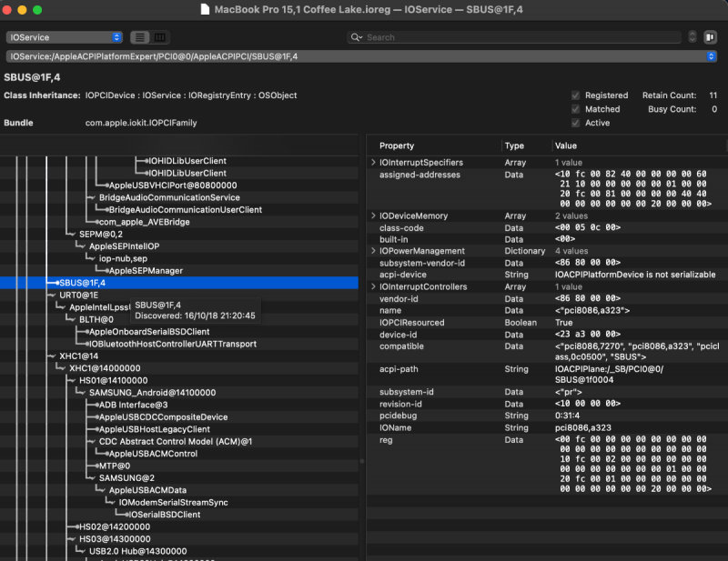
Task: Toggle the Active checkbox
Action: 575,123
